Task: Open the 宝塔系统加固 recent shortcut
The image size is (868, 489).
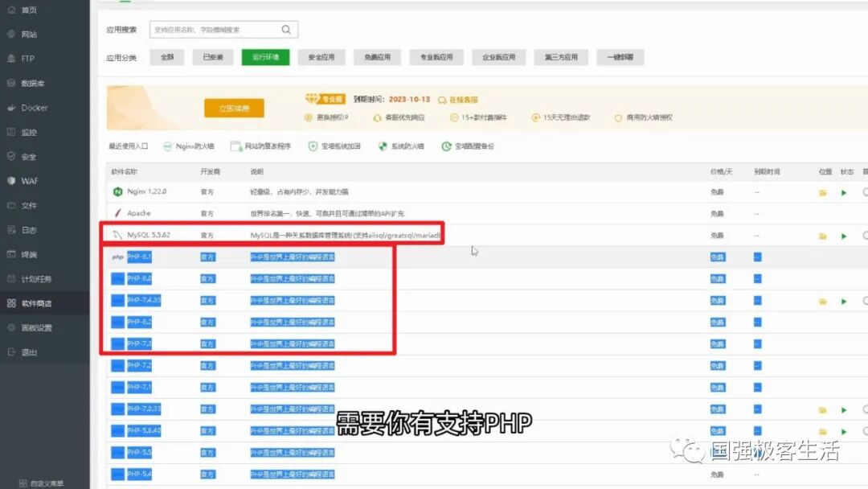Action: [x=334, y=146]
